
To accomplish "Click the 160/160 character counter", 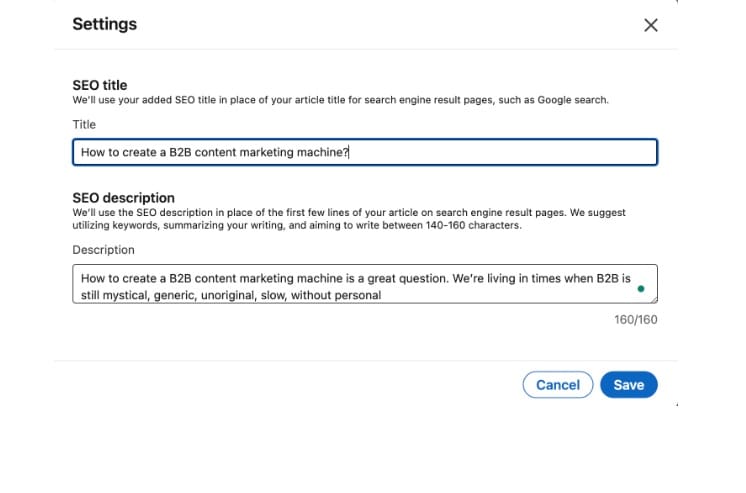I will [636, 320].
